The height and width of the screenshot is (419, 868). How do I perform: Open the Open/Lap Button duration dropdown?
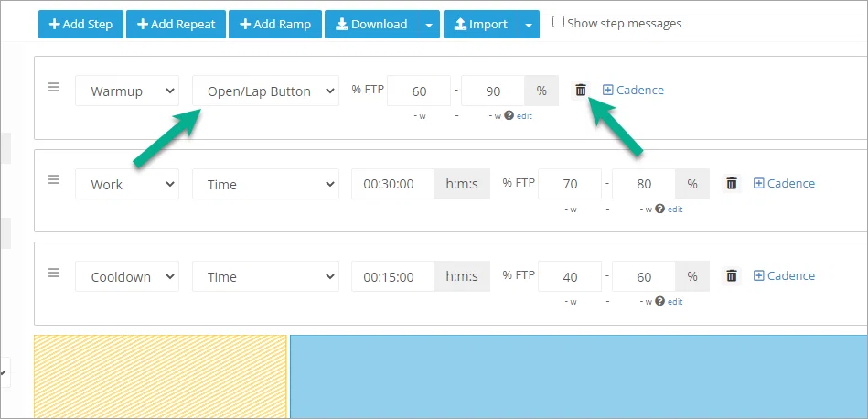pyautogui.click(x=266, y=91)
